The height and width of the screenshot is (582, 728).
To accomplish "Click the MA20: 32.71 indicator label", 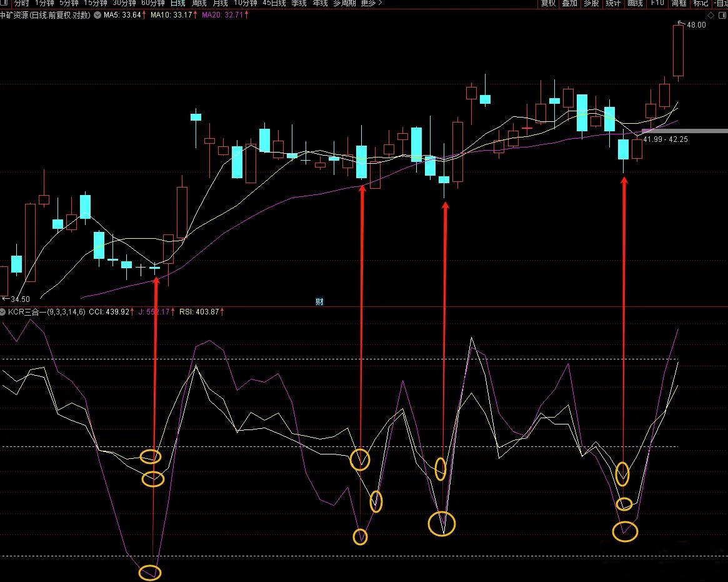I will [x=222, y=15].
